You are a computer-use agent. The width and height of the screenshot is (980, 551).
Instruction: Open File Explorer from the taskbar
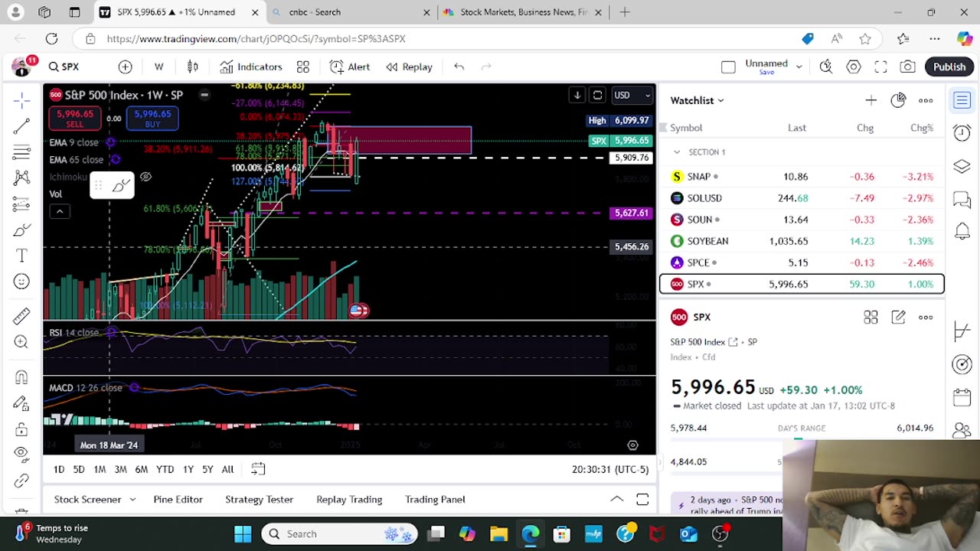[498, 534]
